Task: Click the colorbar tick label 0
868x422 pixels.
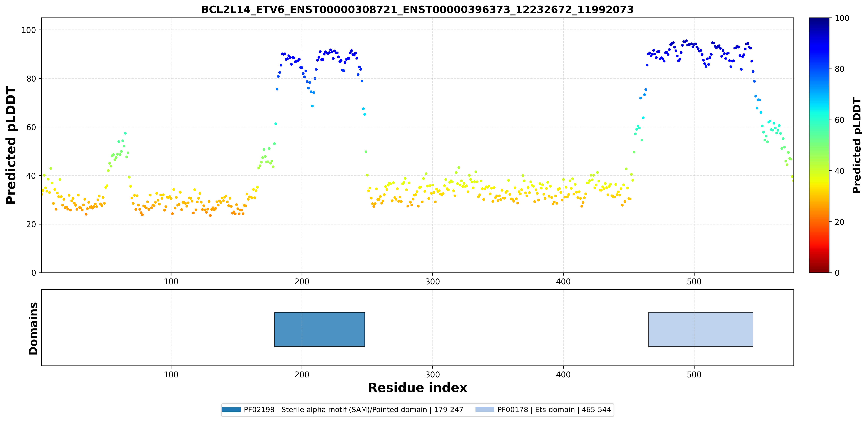Action: pyautogui.click(x=837, y=273)
